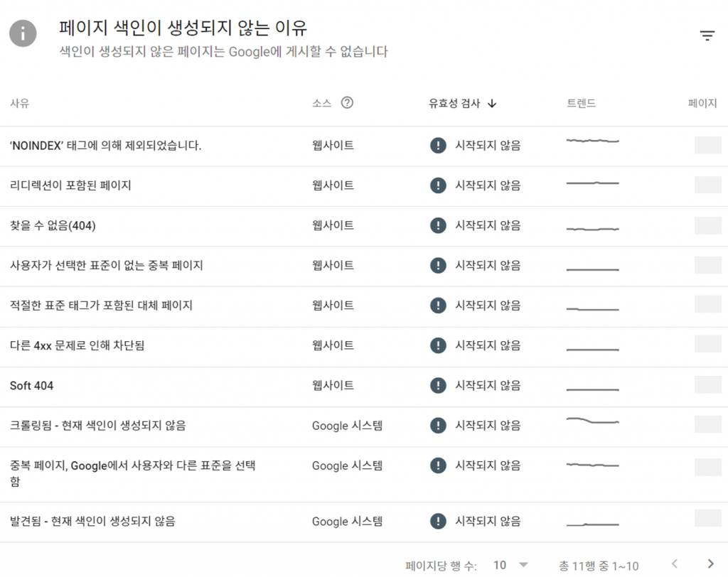Open 적절한 표준 태그가 포함된 대체 페이지 row
This screenshot has height=577, width=728.
101,306
